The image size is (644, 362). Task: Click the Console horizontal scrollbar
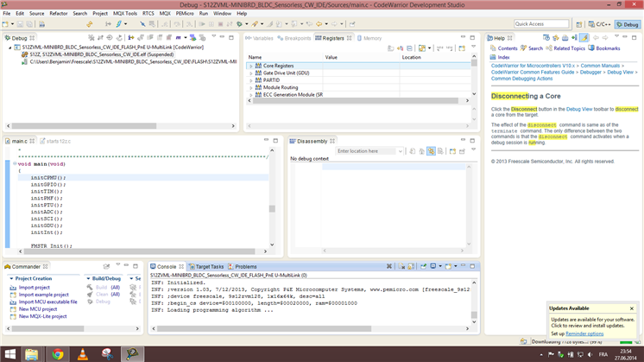click(264, 328)
